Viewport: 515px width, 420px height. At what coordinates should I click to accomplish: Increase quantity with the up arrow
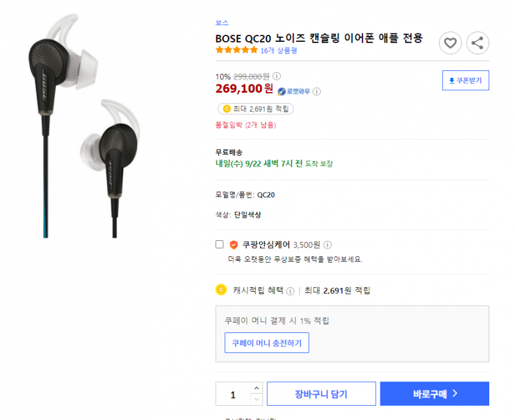coord(256,388)
